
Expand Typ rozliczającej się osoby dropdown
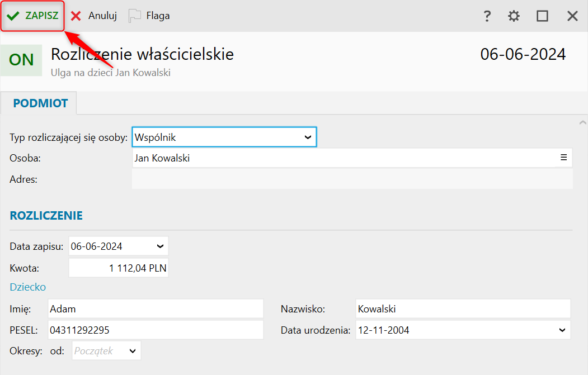307,137
